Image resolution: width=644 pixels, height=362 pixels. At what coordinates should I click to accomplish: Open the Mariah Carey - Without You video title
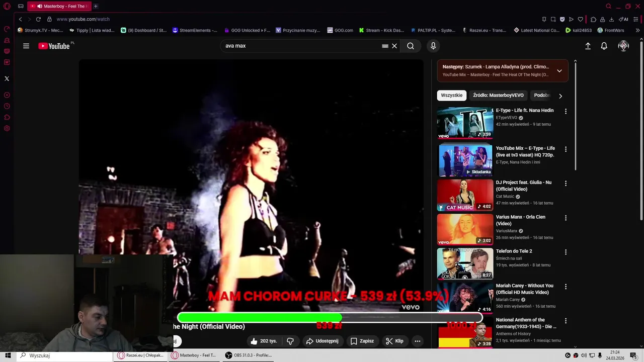coord(525,289)
